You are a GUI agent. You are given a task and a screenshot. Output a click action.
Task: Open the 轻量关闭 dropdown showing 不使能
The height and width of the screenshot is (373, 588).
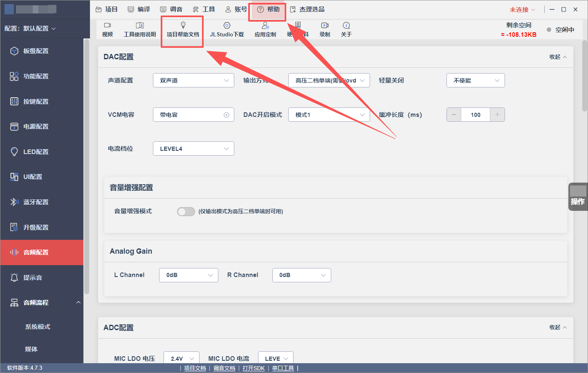[476, 80]
